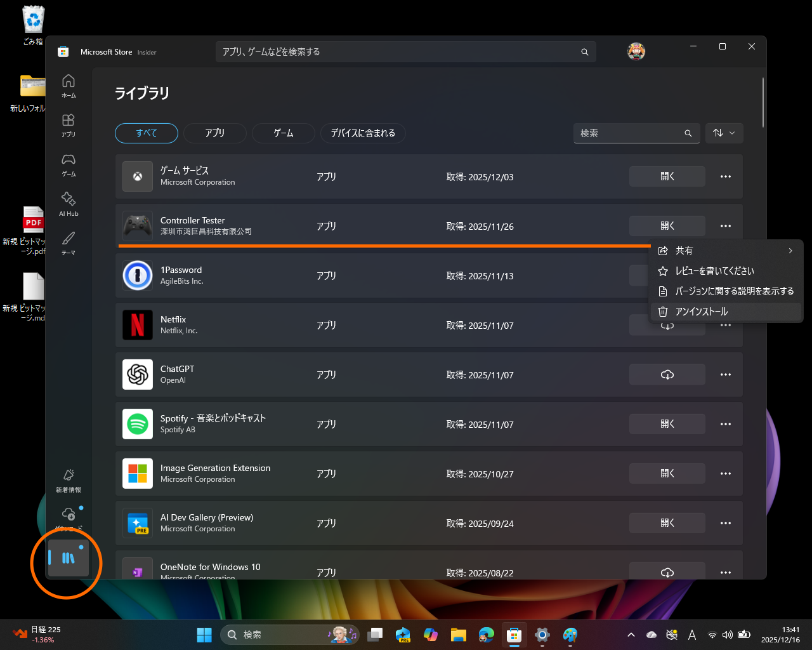Show hidden system tray icons
The image size is (812, 650).
(x=631, y=634)
